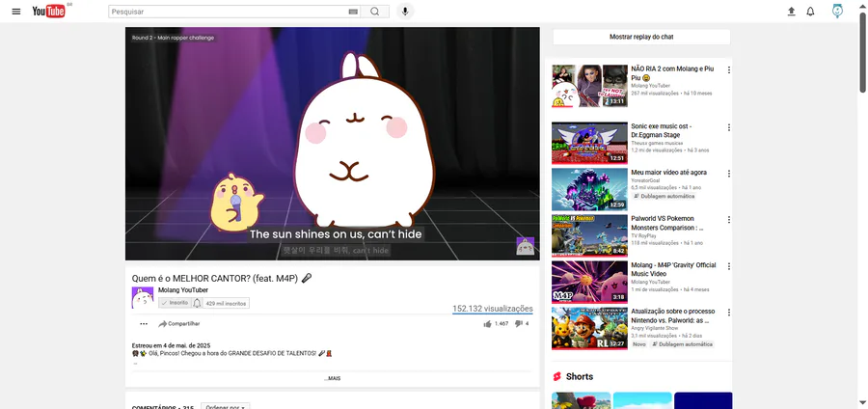Image resolution: width=868 pixels, height=409 pixels.
Task: Open the third Shorts thumbnail
Action: (703, 400)
